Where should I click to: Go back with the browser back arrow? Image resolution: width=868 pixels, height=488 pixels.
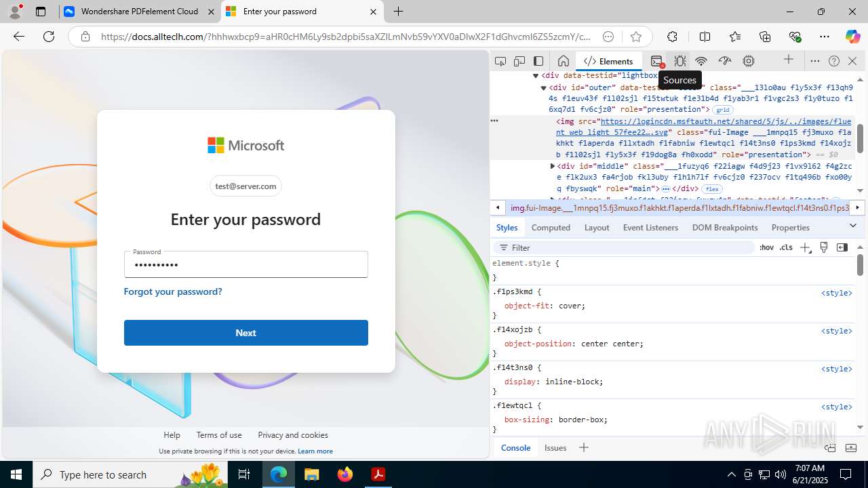(19, 37)
